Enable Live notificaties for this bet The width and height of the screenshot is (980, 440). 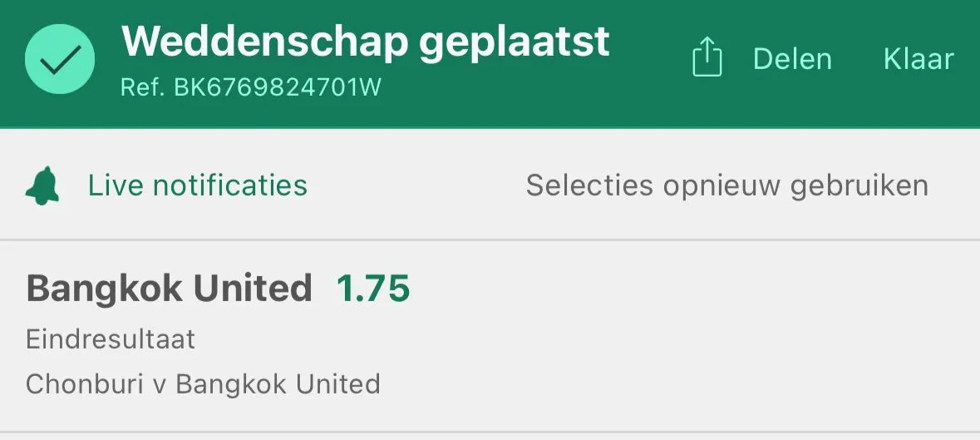[x=198, y=185]
